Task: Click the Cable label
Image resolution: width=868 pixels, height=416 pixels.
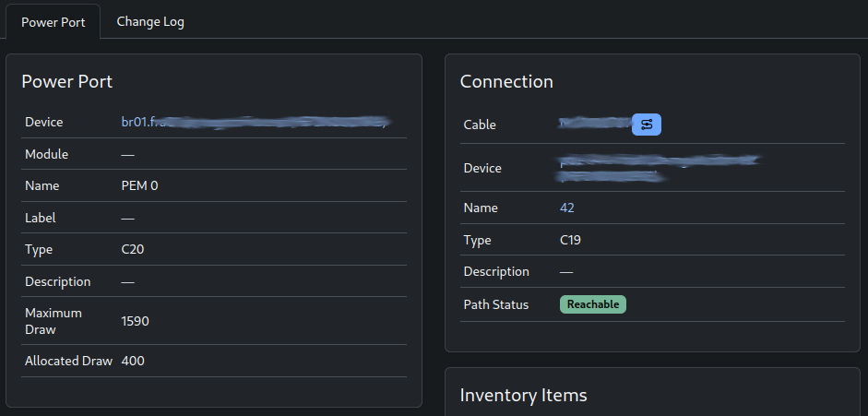Action: tap(480, 125)
